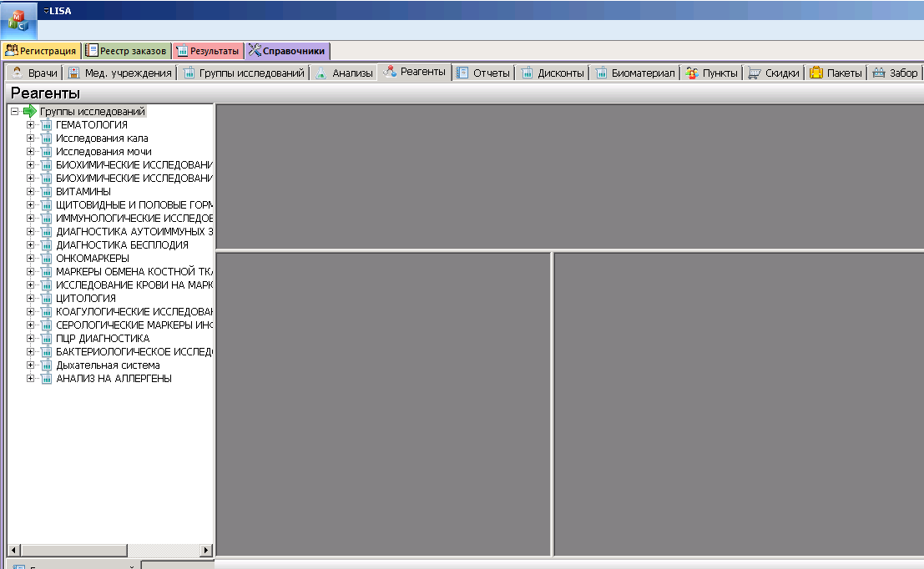Viewport: 924px width, 569px height.
Task: Expand the ЦИТОЛОГИЯ group
Action: click(31, 298)
